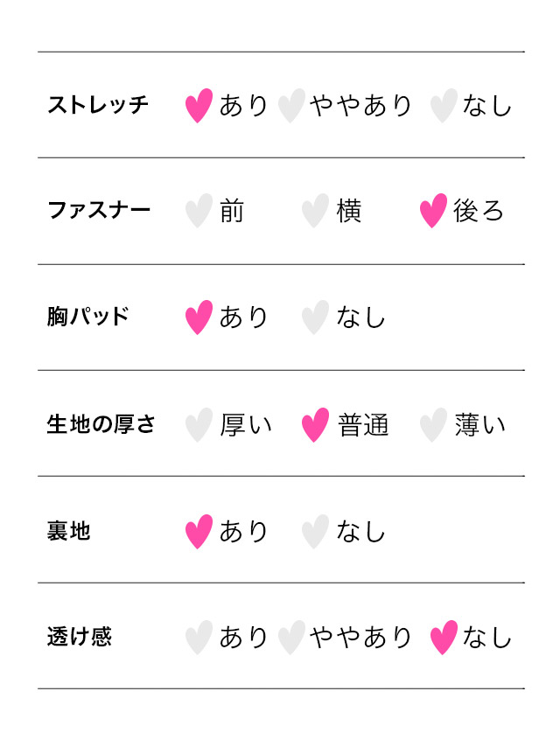The height and width of the screenshot is (747, 560).
Task: Click the ストレッチ row label
Action: coord(98,106)
